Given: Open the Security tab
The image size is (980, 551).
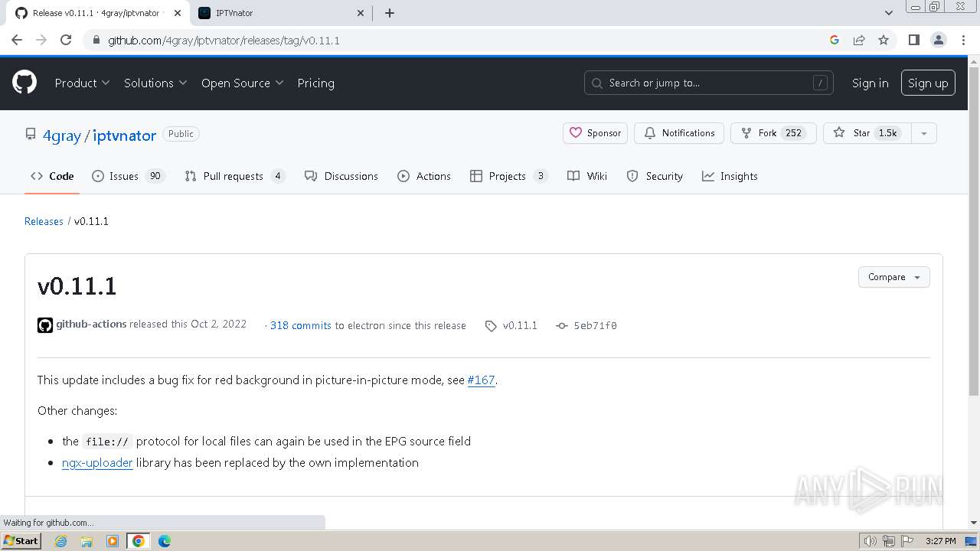Looking at the screenshot, I should 655,176.
